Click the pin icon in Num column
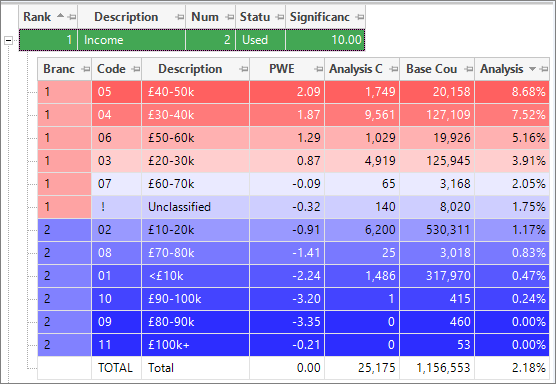The width and height of the screenshot is (556, 384). pos(230,17)
